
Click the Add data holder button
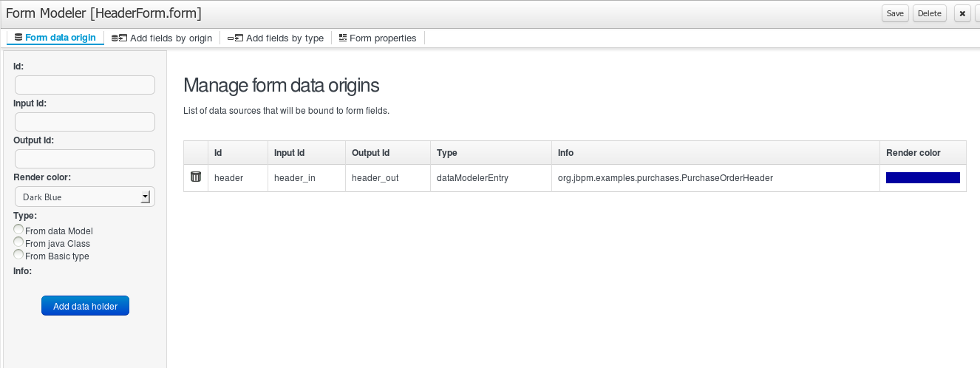pos(85,306)
